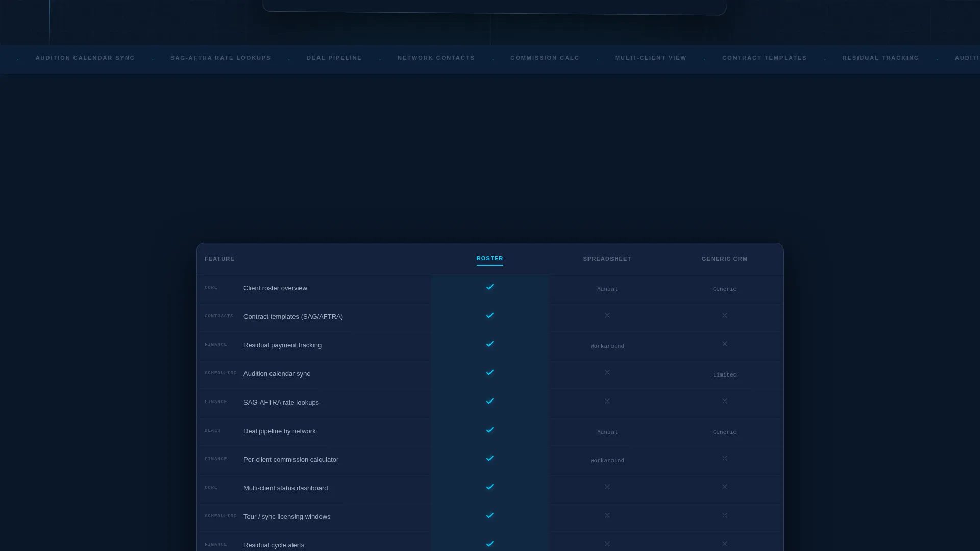Click the FEATURE column header

point(219,259)
